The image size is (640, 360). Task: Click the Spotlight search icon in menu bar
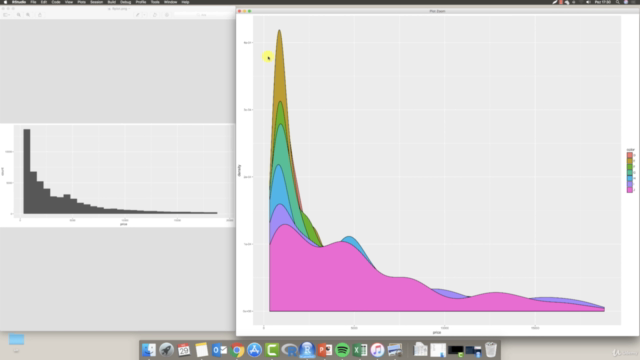[618, 2]
